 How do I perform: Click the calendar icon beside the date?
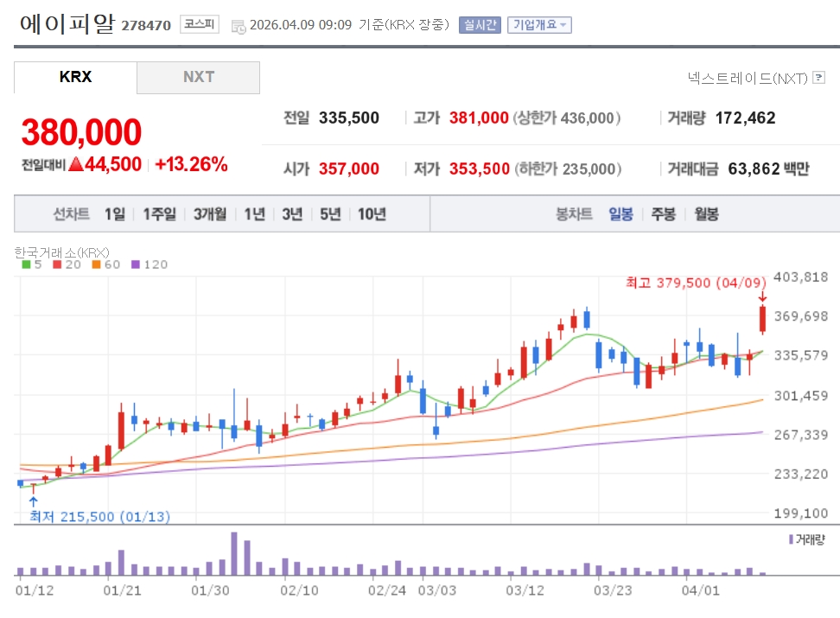tap(239, 26)
